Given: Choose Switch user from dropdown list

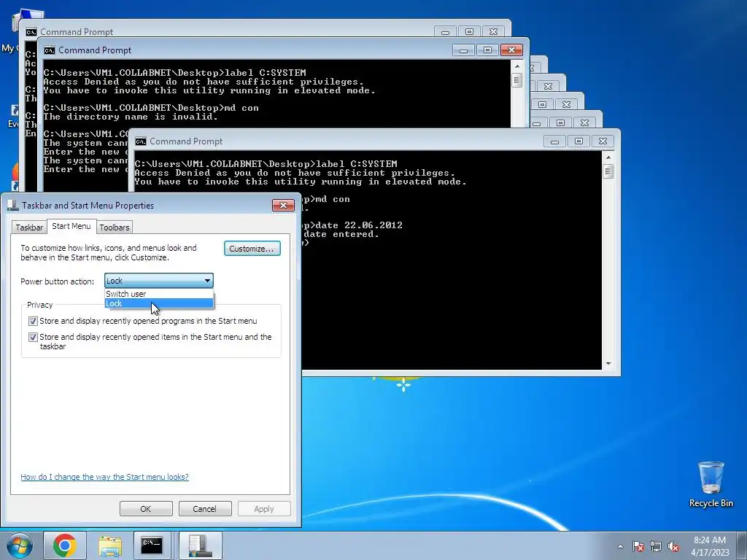Looking at the screenshot, I should pos(159,294).
